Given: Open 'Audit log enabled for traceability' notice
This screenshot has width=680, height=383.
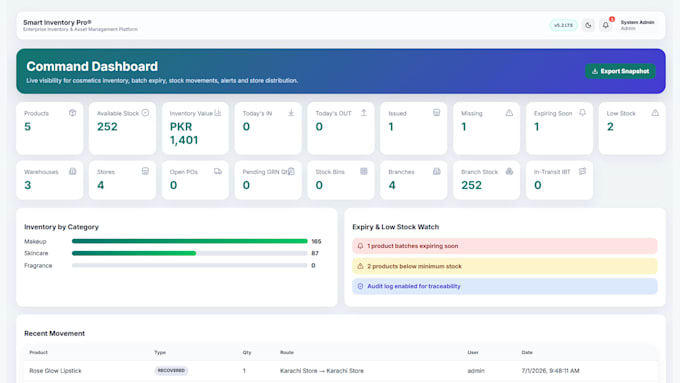Looking at the screenshot, I should pyautogui.click(x=505, y=286).
